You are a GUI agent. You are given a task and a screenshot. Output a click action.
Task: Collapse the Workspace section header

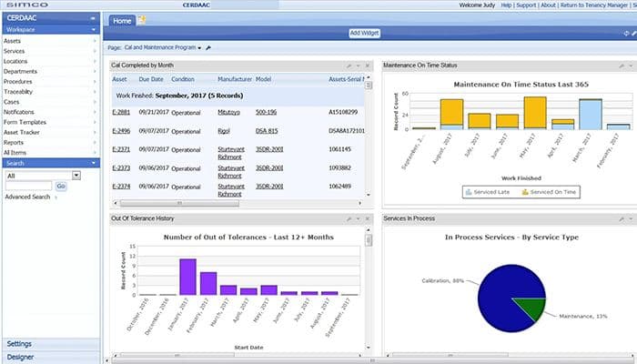click(50, 30)
